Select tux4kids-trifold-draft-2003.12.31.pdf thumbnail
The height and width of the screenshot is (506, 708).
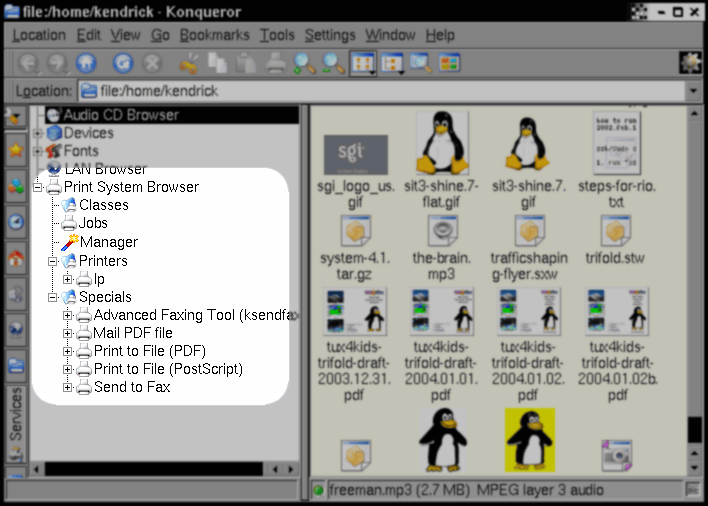[x=354, y=311]
